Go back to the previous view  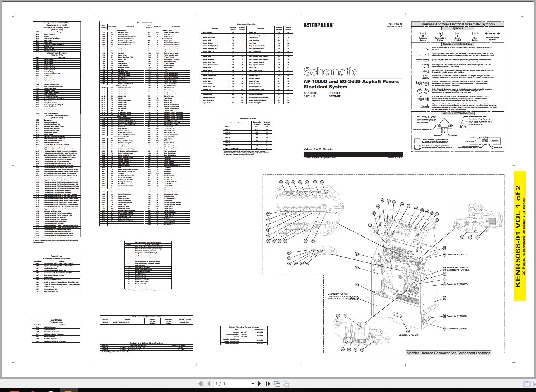(x=277, y=384)
